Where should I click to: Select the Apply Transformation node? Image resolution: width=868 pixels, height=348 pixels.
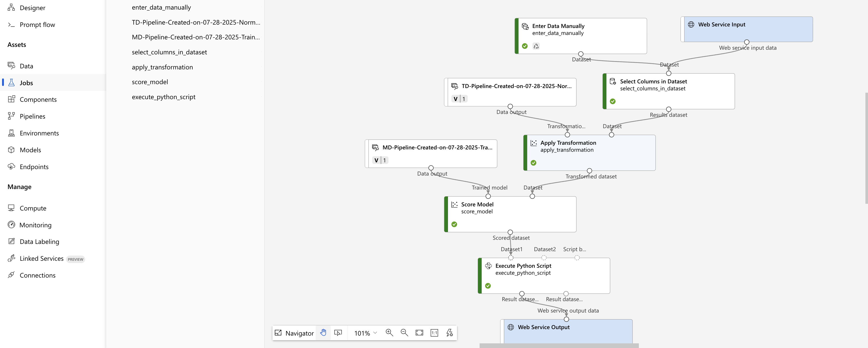click(x=589, y=153)
